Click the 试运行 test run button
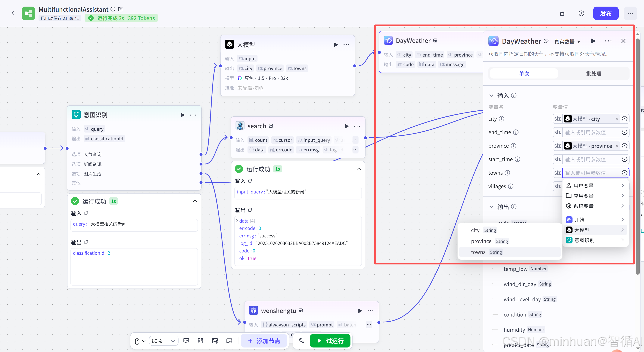 (x=330, y=341)
